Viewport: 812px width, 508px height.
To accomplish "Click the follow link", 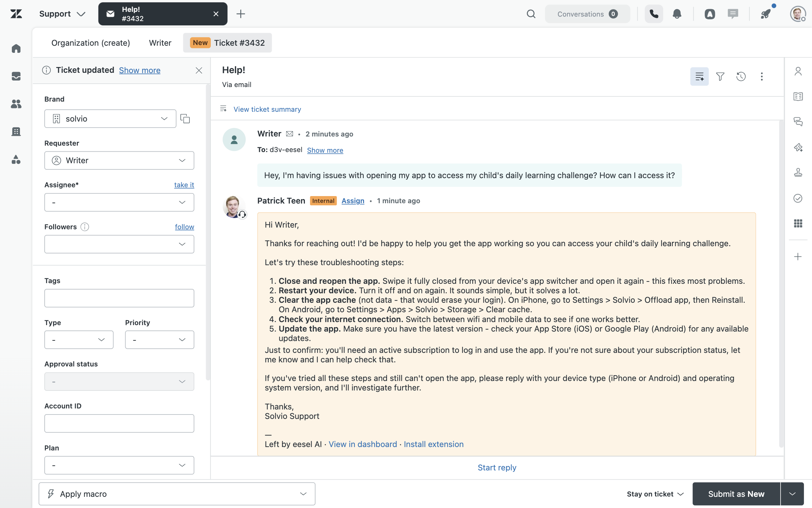I will (x=184, y=227).
